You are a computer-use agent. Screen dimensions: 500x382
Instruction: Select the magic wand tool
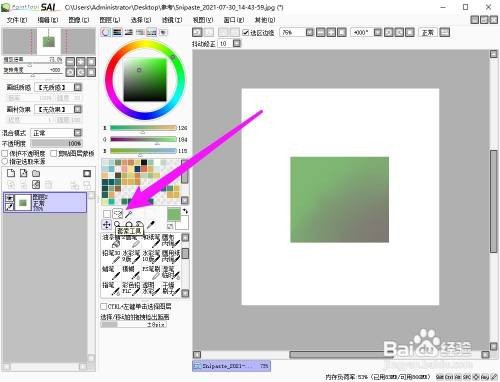[x=129, y=214]
